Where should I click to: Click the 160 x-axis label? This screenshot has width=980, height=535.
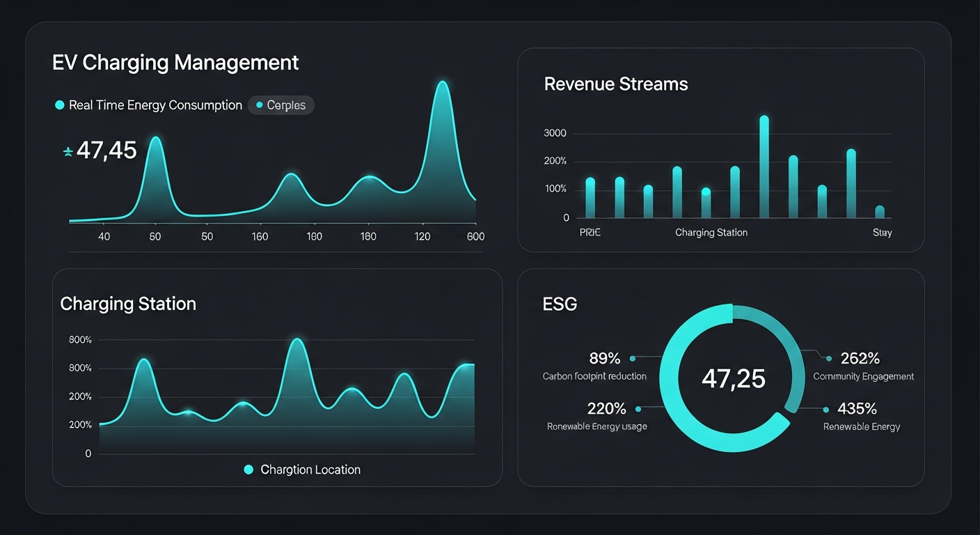(x=260, y=237)
